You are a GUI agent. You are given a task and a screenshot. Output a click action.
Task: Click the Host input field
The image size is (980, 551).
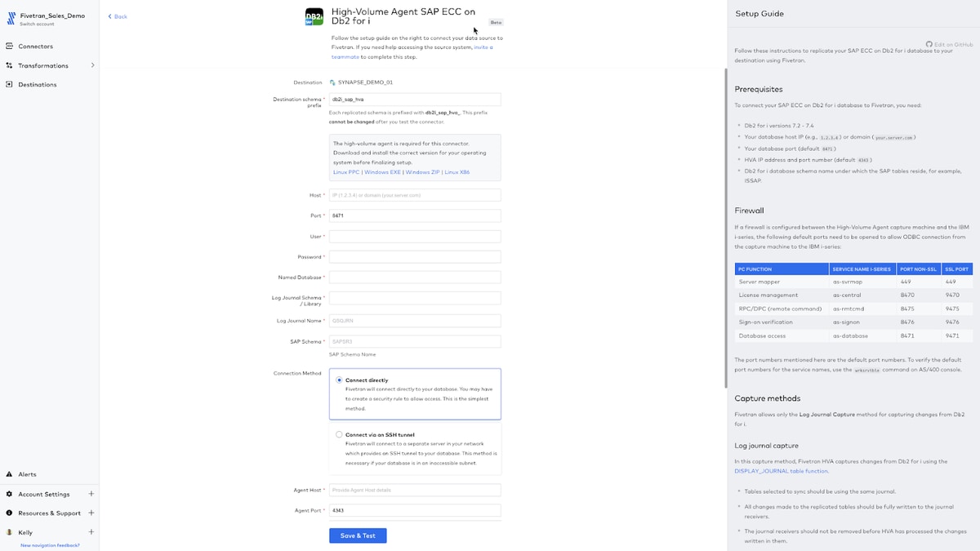[415, 195]
